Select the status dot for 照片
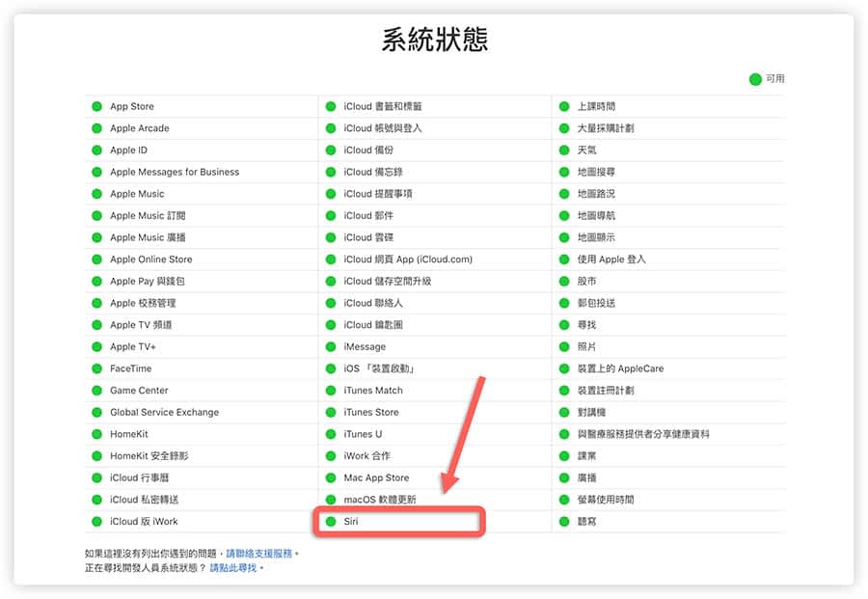 (564, 346)
